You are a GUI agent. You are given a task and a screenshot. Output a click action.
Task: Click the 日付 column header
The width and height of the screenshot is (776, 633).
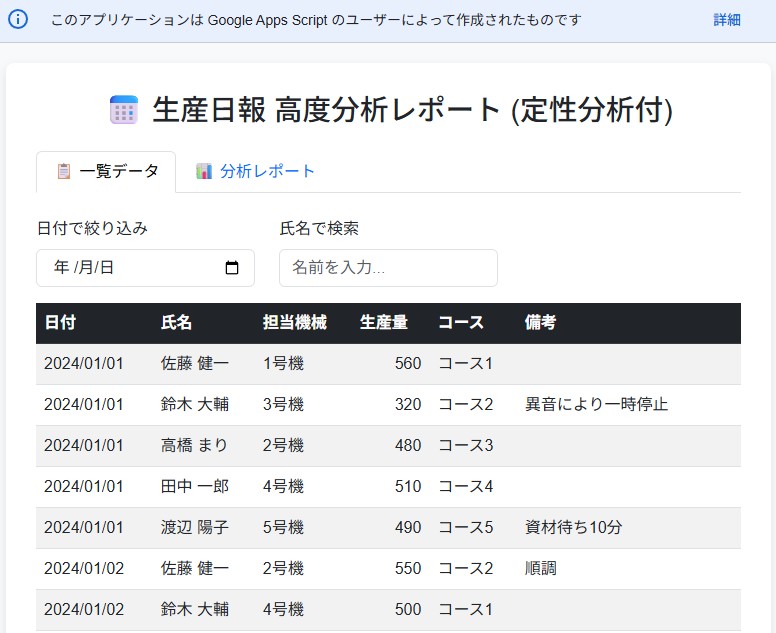tap(60, 323)
